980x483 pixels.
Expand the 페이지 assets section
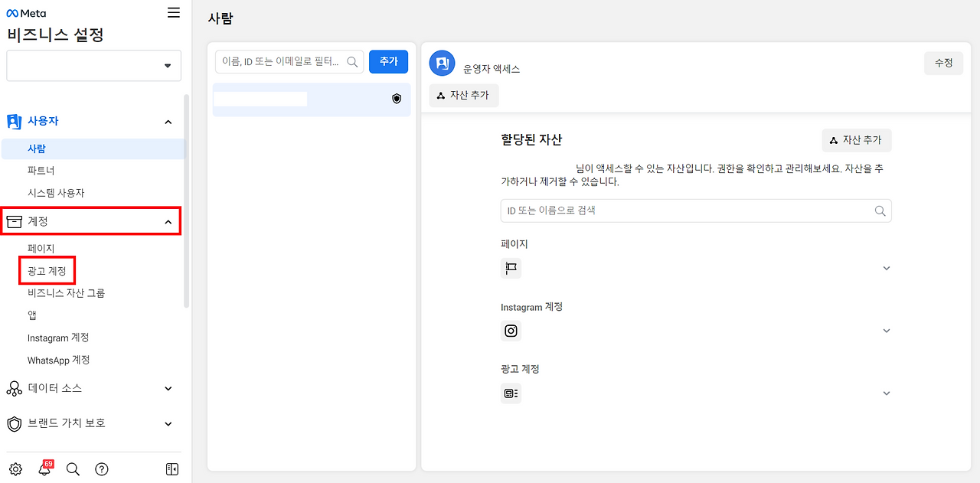pyautogui.click(x=886, y=268)
